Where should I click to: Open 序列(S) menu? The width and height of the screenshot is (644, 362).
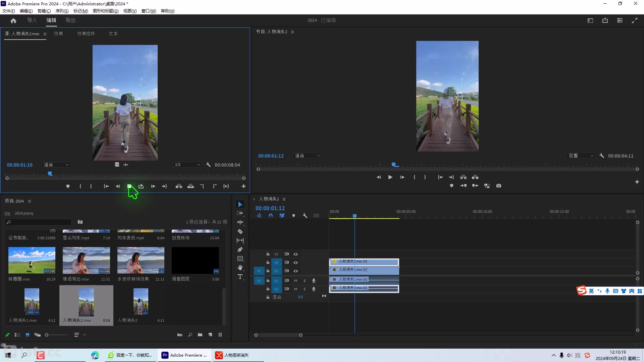(62, 11)
